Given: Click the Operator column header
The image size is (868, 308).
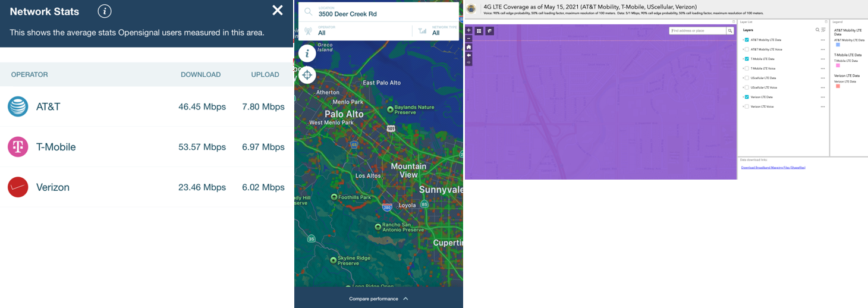Looking at the screenshot, I should [x=30, y=75].
